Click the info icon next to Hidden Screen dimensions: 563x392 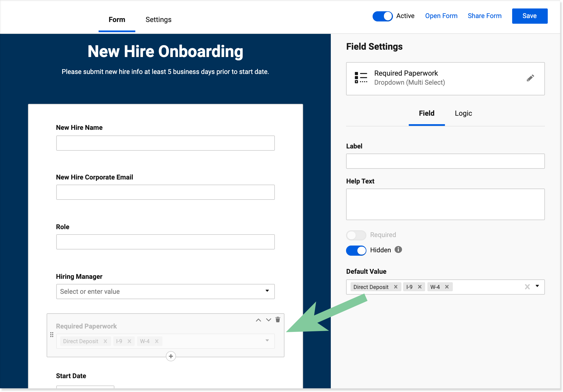click(x=398, y=250)
